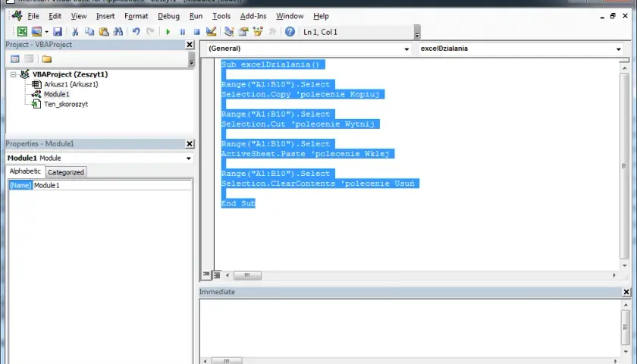Close the Properties - Module1 panel
Image resolution: width=637 pixels, height=364 pixels.
pos(190,144)
